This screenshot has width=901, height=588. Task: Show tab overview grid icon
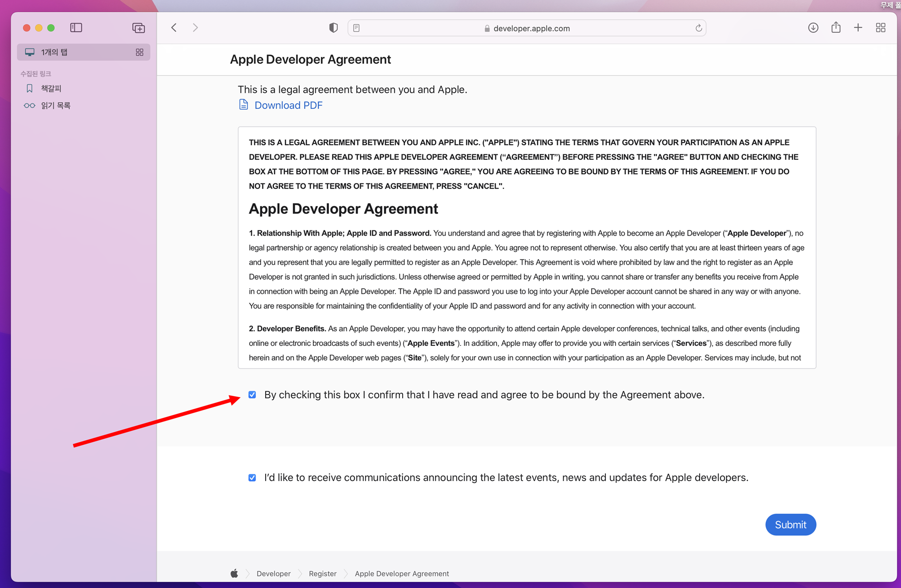coord(880,28)
